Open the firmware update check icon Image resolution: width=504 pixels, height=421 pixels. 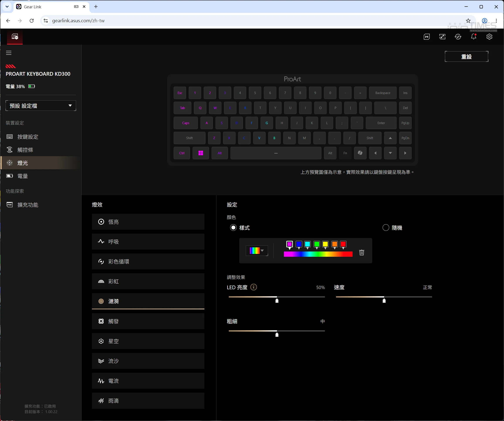458,37
